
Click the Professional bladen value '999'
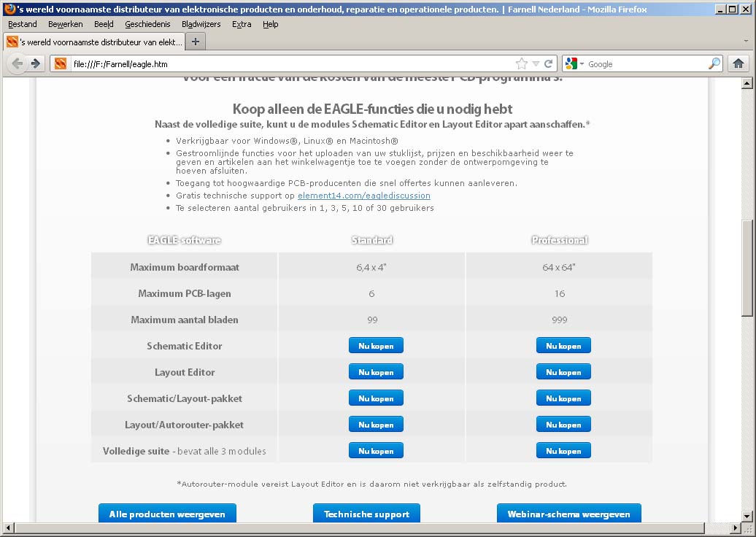[559, 320]
